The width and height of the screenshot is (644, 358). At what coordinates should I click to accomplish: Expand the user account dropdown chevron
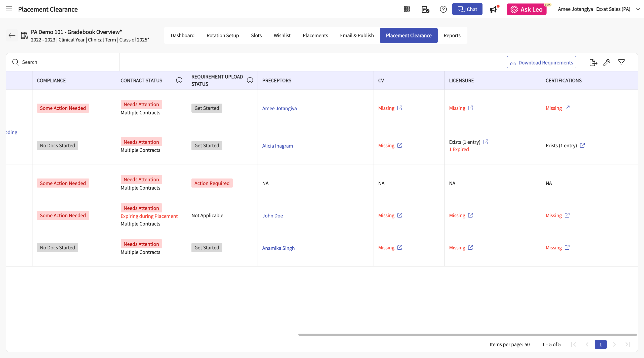[x=638, y=9]
